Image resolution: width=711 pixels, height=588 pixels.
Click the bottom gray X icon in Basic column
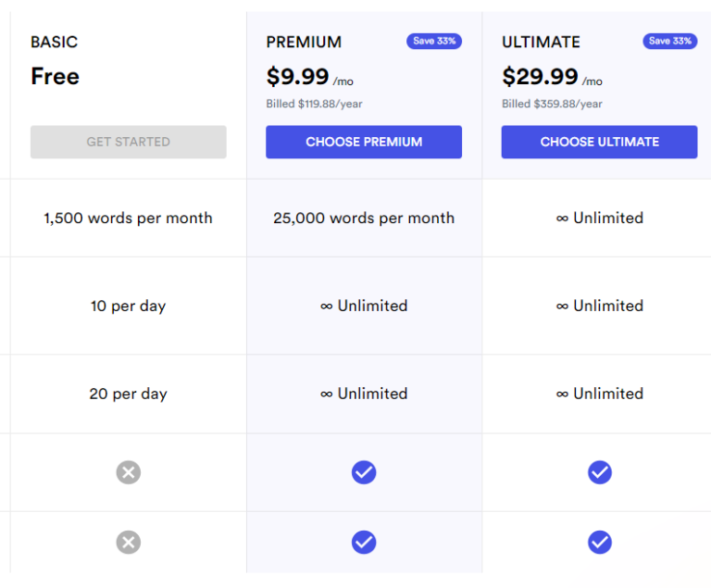[129, 542]
